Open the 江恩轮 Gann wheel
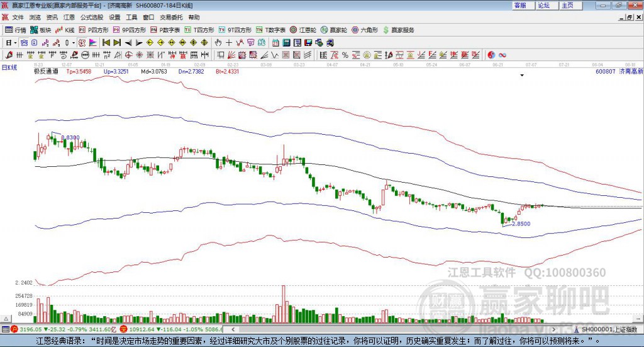The height and width of the screenshot is (347, 644). (x=303, y=30)
